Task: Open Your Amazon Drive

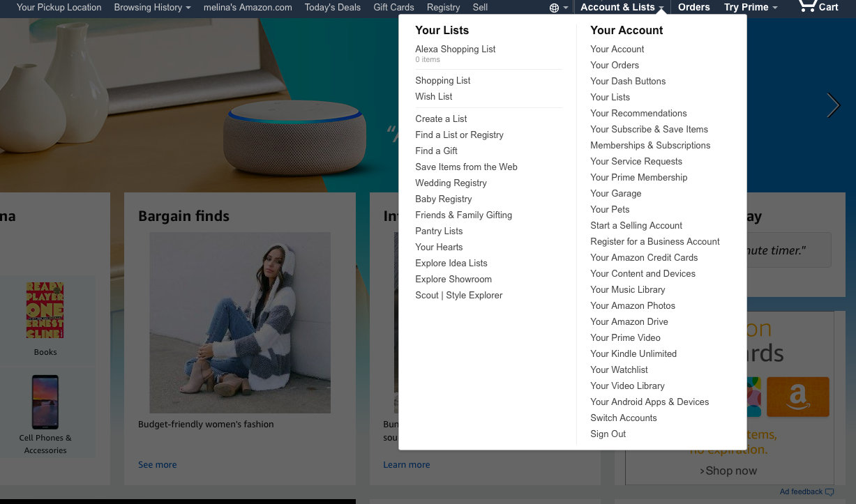Action: pos(629,321)
